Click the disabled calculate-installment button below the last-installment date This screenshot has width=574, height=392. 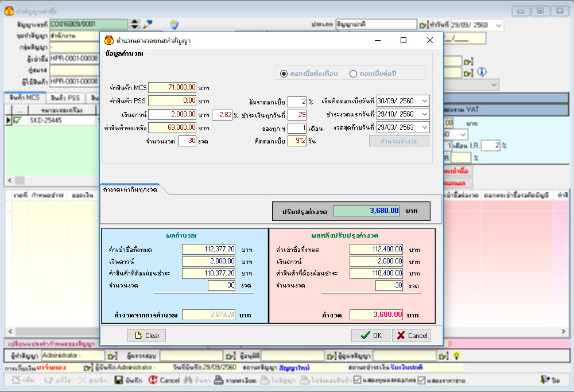399,141
